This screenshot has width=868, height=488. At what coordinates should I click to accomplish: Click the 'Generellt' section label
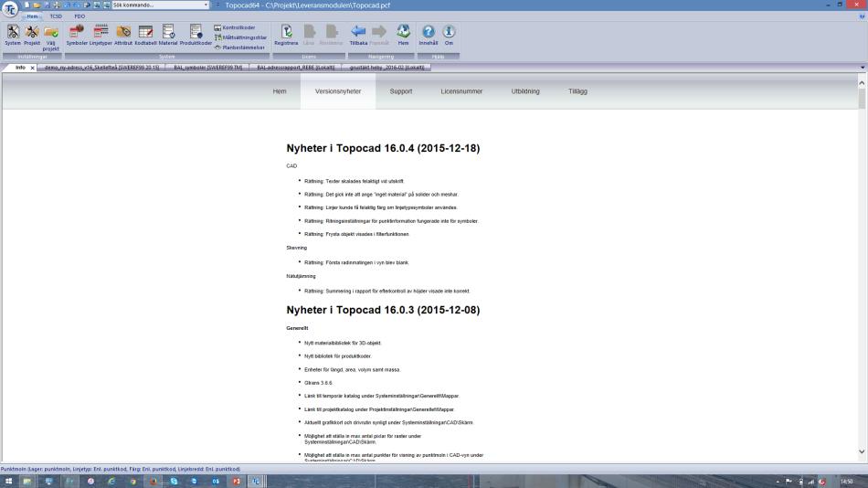click(297, 328)
